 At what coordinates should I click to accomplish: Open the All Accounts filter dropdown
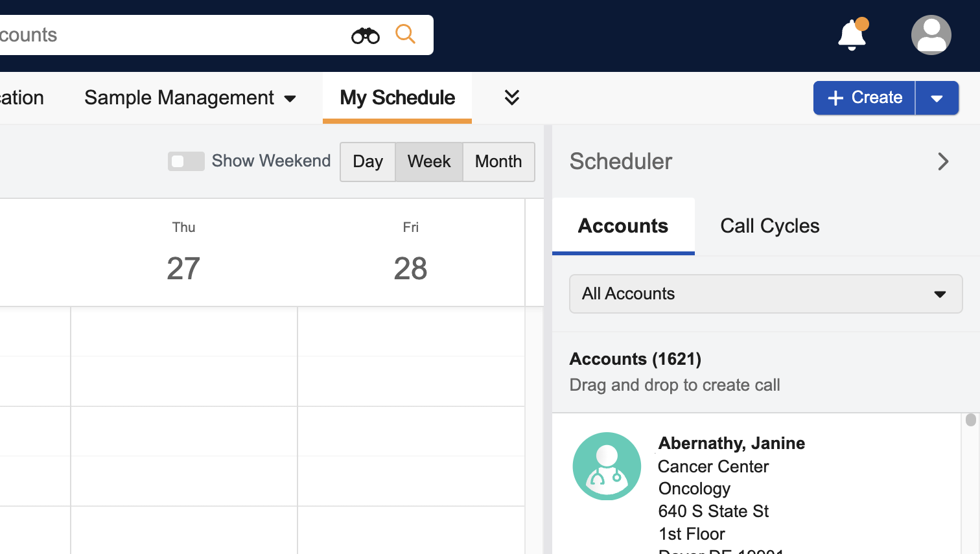point(765,294)
